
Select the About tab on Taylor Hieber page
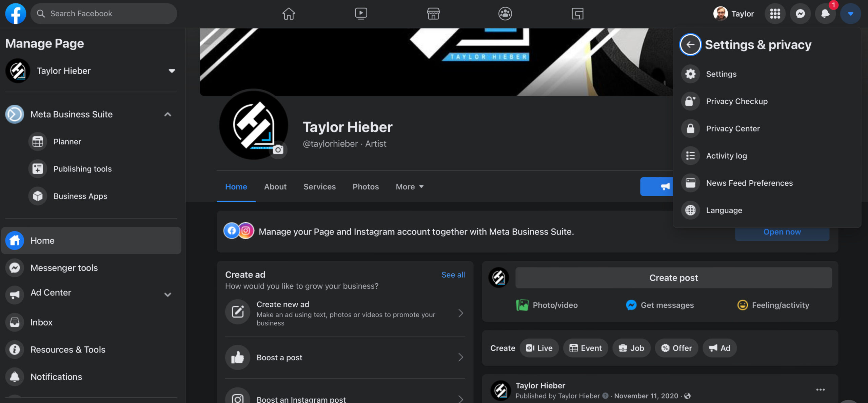pos(275,186)
